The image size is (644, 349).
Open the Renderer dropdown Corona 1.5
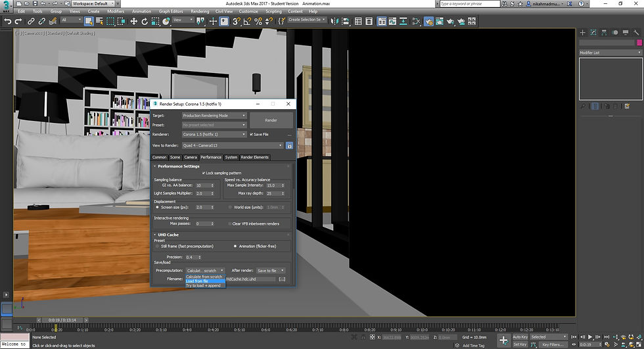pyautogui.click(x=214, y=134)
